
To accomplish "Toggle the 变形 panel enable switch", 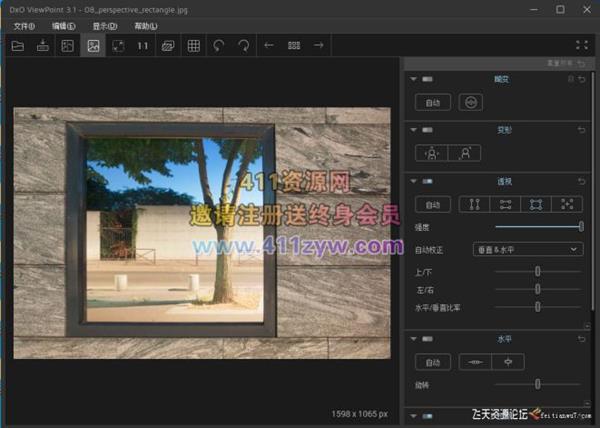I will [x=428, y=130].
